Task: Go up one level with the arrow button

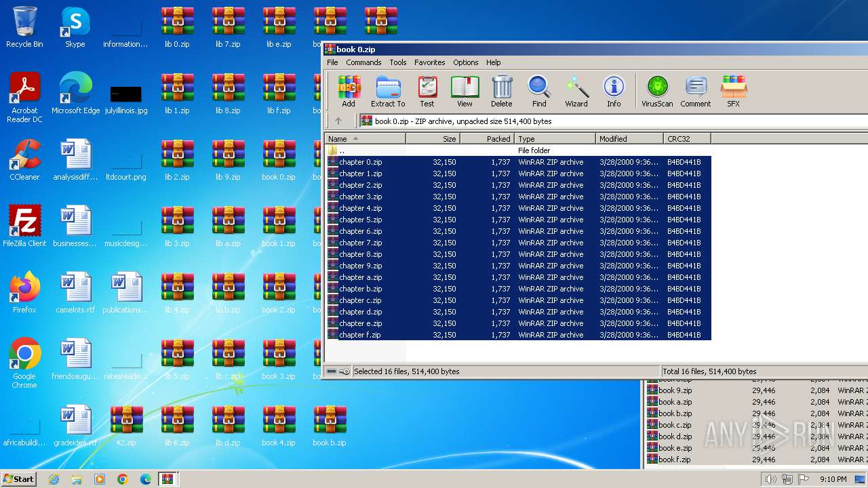Action: click(x=338, y=121)
